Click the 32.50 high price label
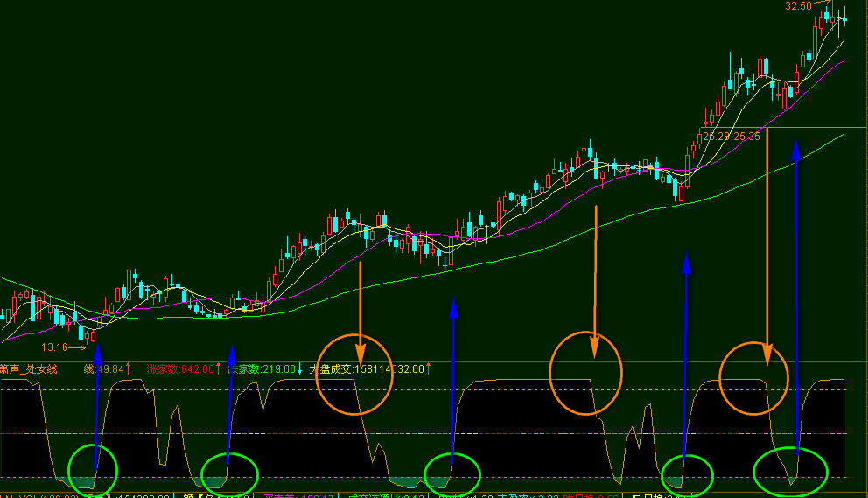This screenshot has height=498, width=868. (798, 6)
